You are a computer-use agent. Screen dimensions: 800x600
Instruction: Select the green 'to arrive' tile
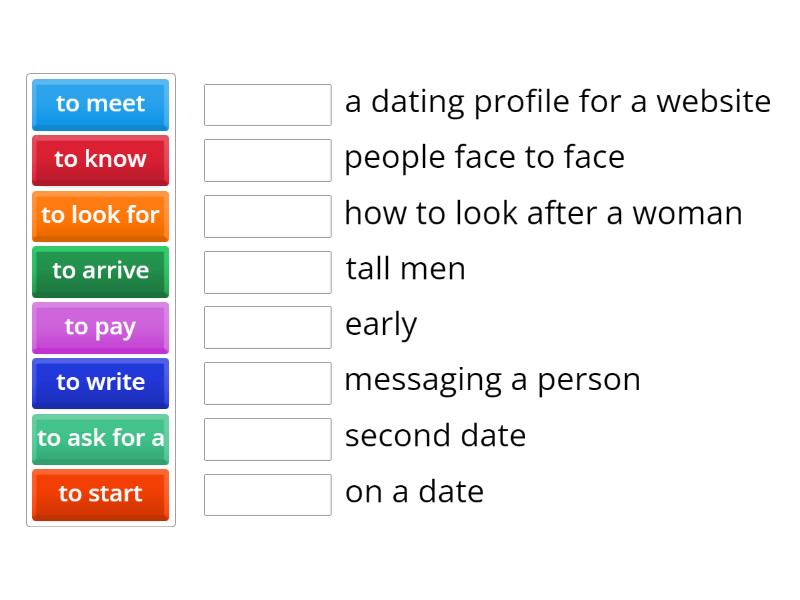[100, 271]
